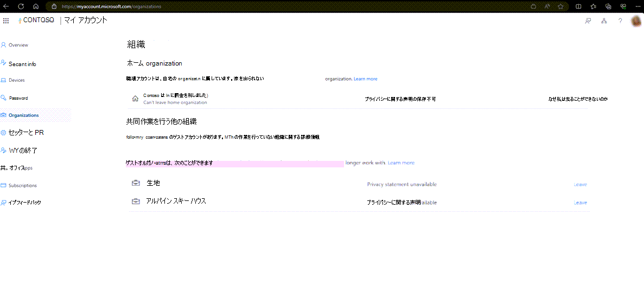Click the アルパイン スキー ハウス briefcase icon

(136, 201)
